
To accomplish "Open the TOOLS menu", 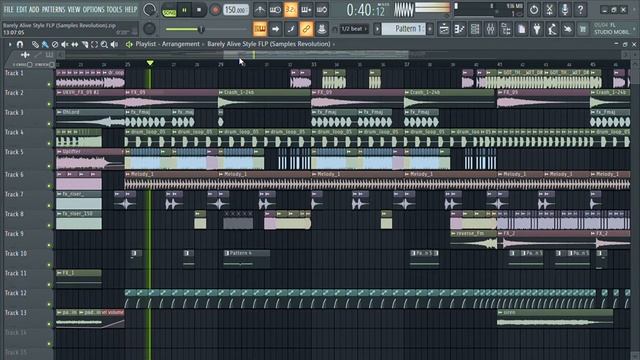I will 114,9.
